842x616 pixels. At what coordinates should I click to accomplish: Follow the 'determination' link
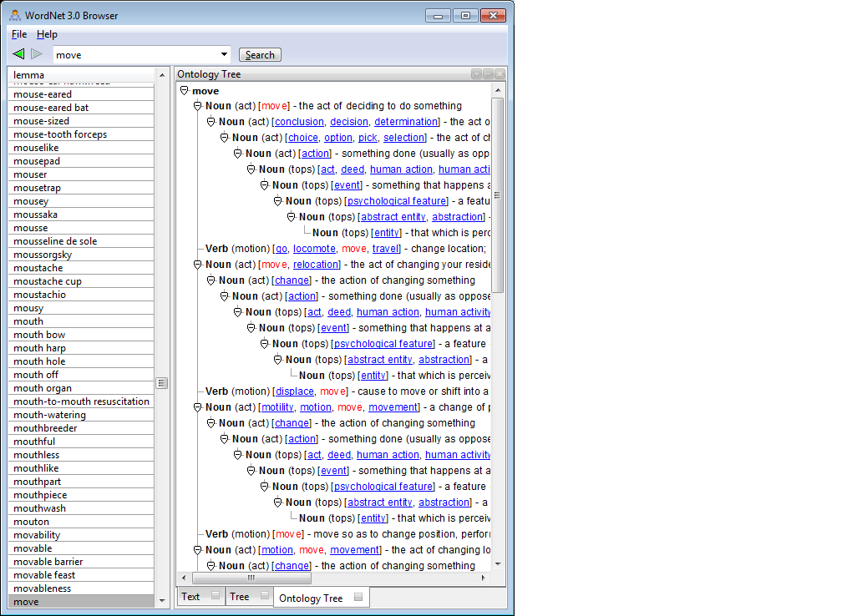pos(406,122)
